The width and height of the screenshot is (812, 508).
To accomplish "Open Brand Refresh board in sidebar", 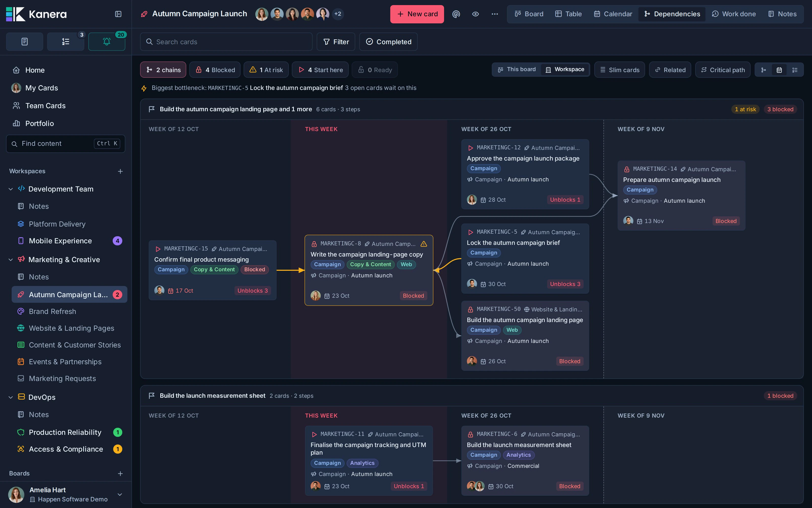I will point(70,311).
